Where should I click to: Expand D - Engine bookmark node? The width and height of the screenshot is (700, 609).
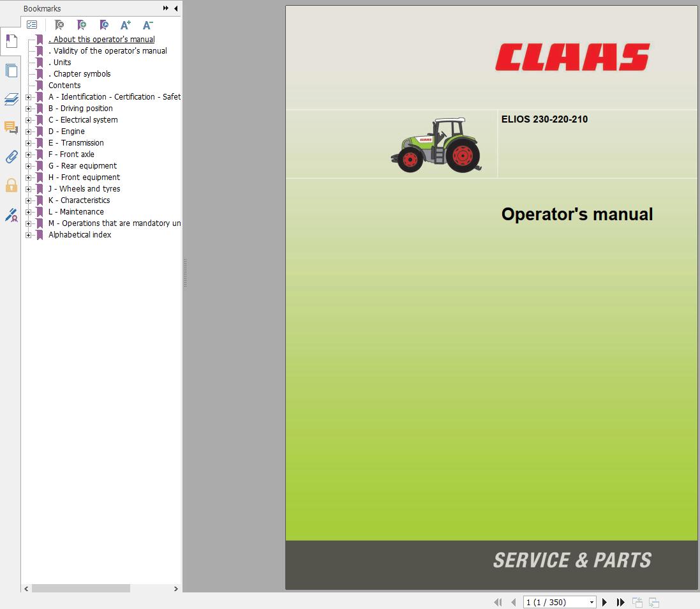pyautogui.click(x=29, y=132)
